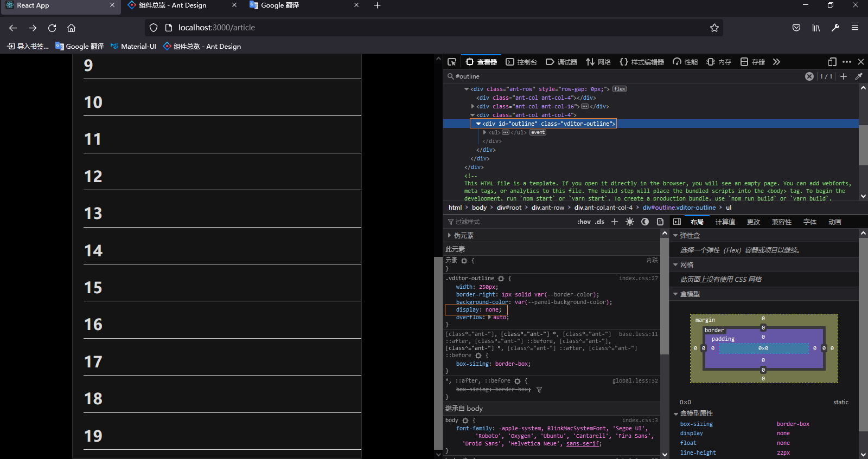Viewport: 868px width, 459px height.
Task: Switch to the 计算值 computed tab
Action: [x=725, y=222]
